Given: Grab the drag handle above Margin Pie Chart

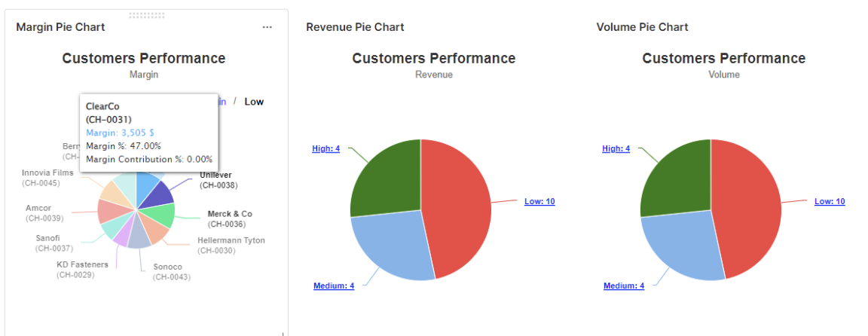Looking at the screenshot, I should point(147,14).
